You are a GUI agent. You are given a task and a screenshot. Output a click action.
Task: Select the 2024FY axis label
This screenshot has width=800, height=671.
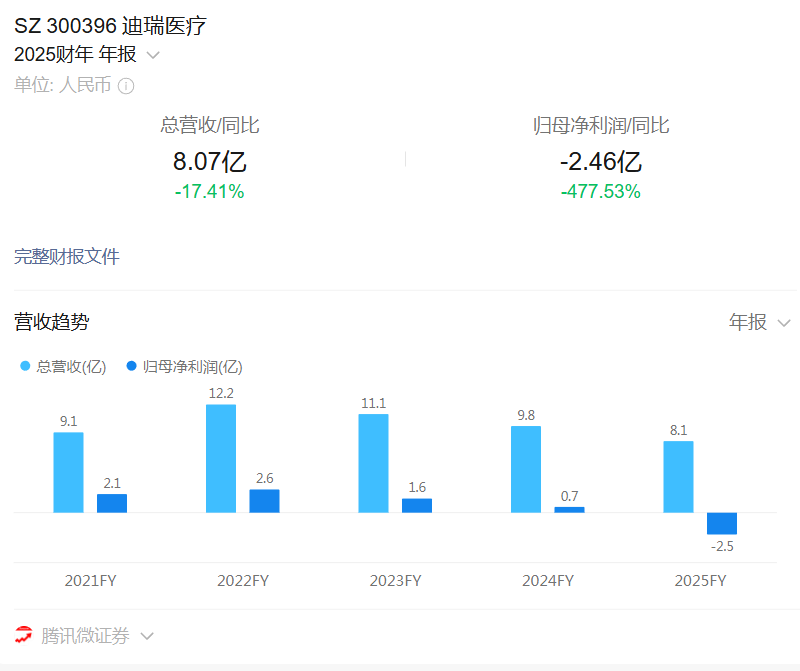548,581
